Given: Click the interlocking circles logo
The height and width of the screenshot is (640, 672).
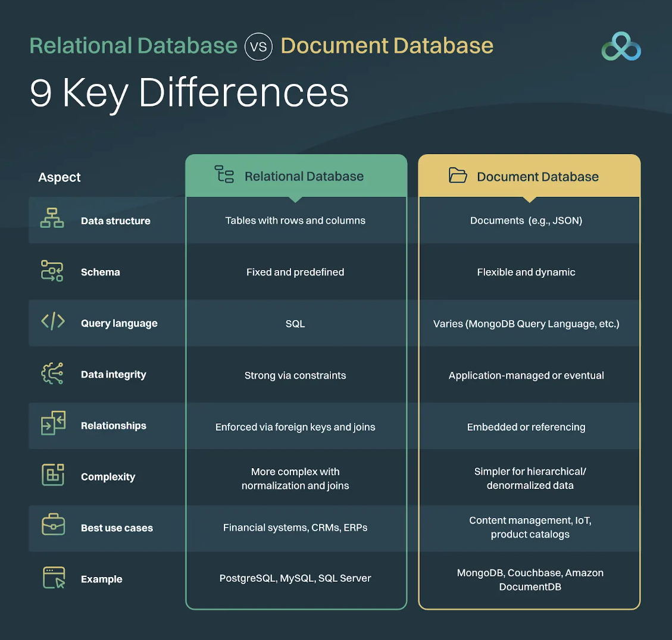Looking at the screenshot, I should (621, 46).
